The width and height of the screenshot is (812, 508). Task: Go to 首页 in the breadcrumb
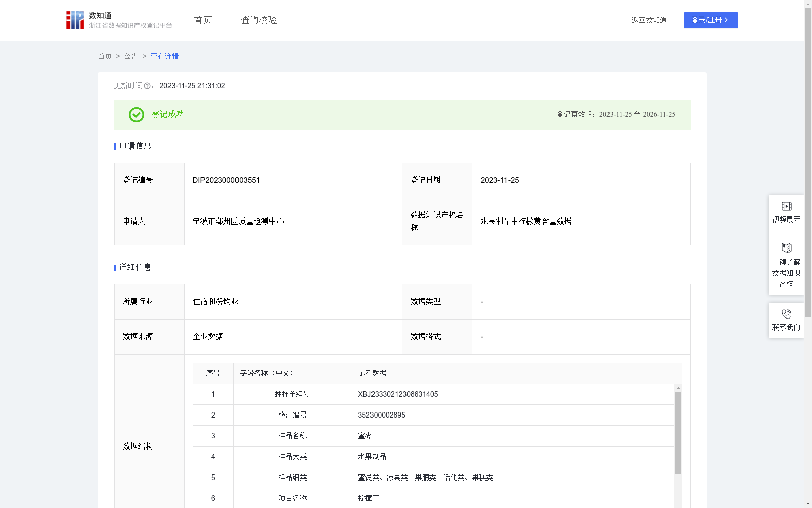[x=105, y=56]
